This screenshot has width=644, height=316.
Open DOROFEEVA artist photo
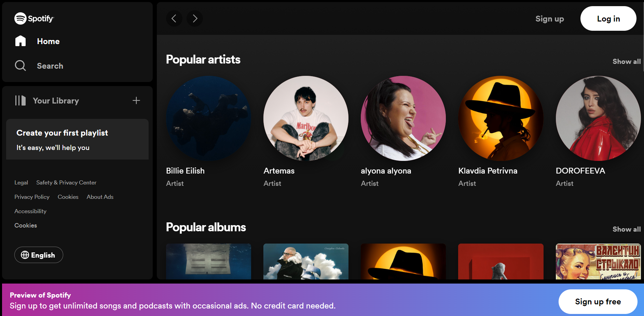click(x=598, y=118)
